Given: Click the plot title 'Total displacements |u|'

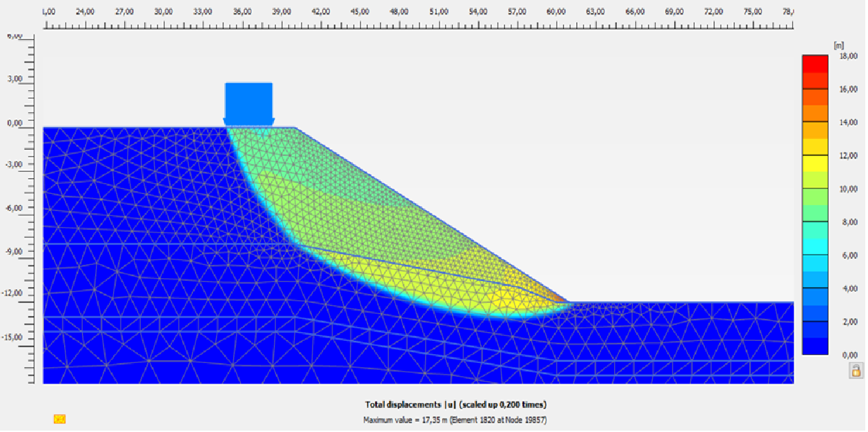Looking at the screenshot, I should (x=411, y=404).
